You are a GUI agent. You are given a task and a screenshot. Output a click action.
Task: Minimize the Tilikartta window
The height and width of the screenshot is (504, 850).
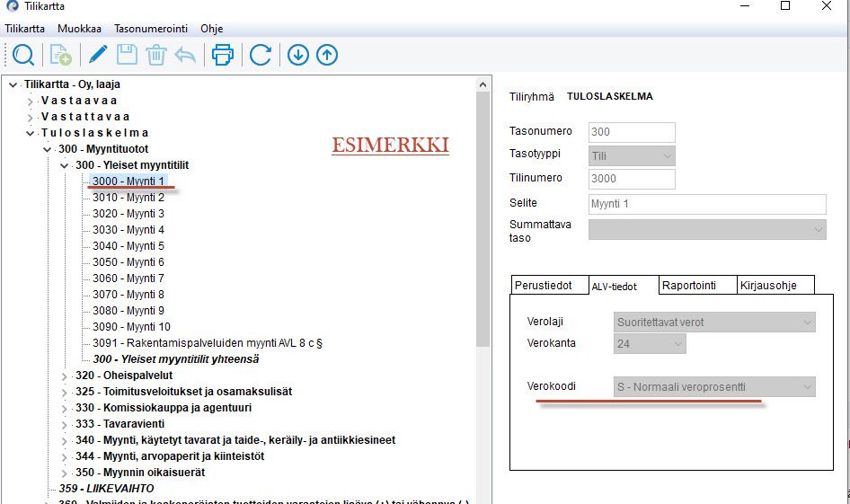tap(746, 6)
